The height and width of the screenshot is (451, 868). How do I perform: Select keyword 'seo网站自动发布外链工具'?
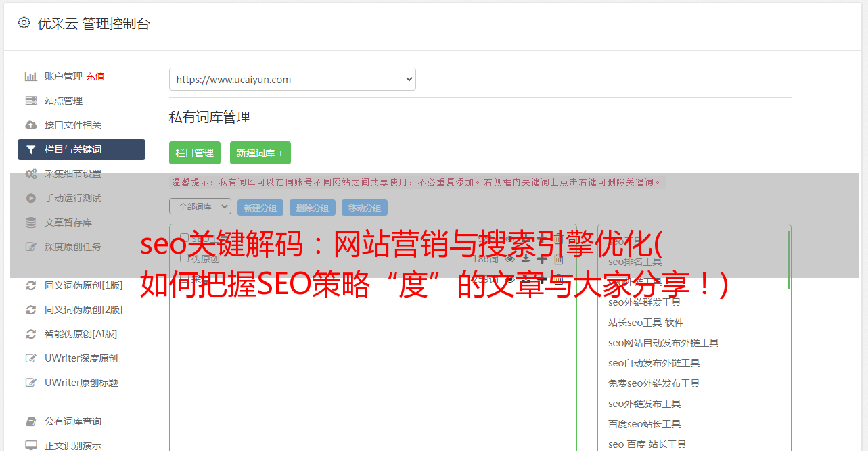pyautogui.click(x=664, y=343)
